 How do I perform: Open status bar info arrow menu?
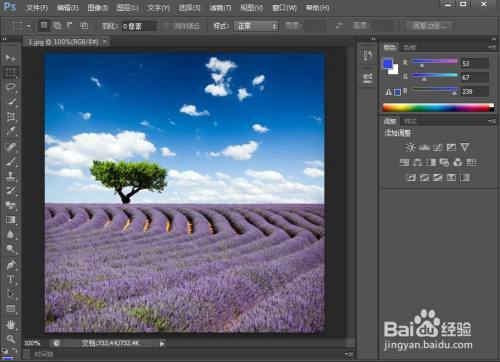pyautogui.click(x=162, y=343)
